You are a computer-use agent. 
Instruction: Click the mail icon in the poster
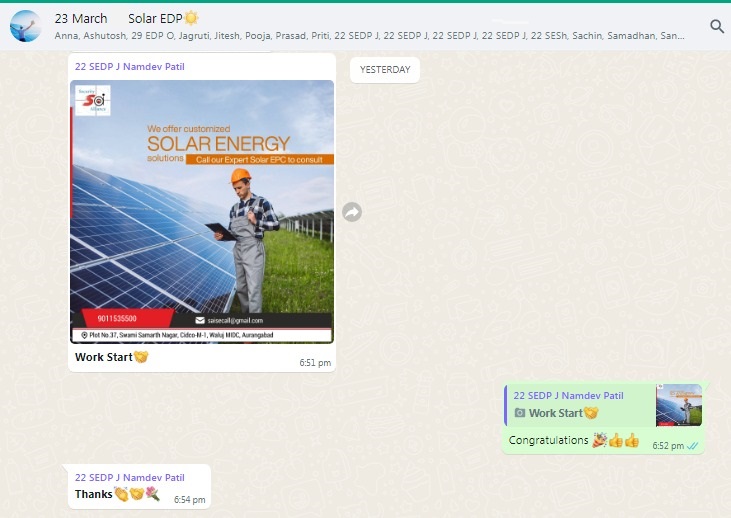pos(200,320)
